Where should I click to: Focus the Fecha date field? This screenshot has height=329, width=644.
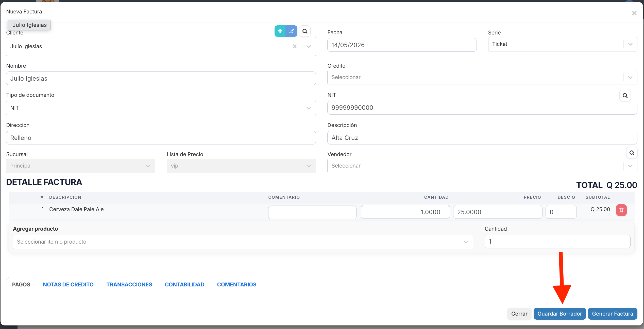click(x=402, y=45)
